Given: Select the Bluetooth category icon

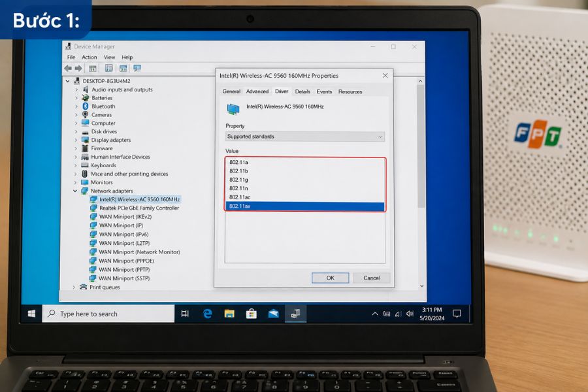Looking at the screenshot, I should tap(86, 106).
